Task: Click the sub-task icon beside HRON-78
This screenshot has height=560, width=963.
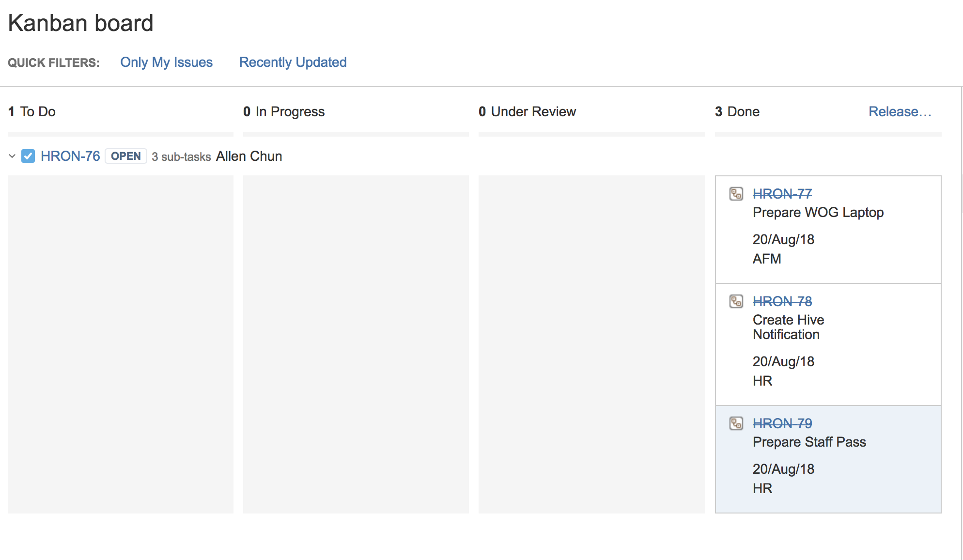Action: tap(736, 301)
